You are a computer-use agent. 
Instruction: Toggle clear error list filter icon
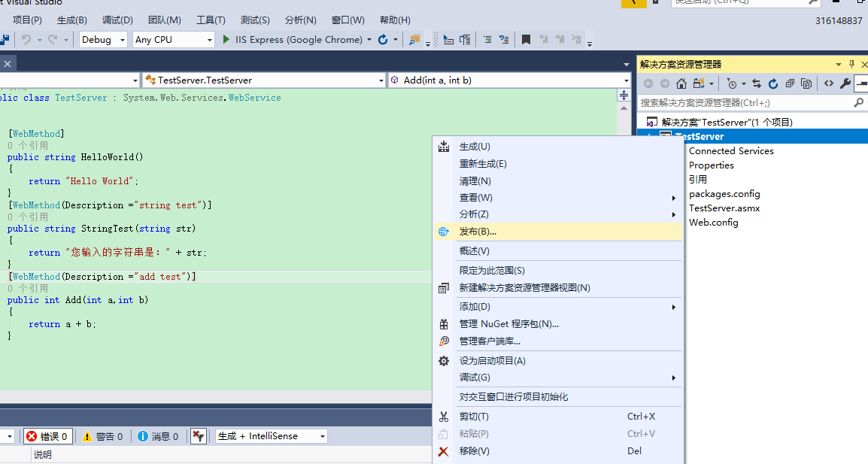coord(198,436)
